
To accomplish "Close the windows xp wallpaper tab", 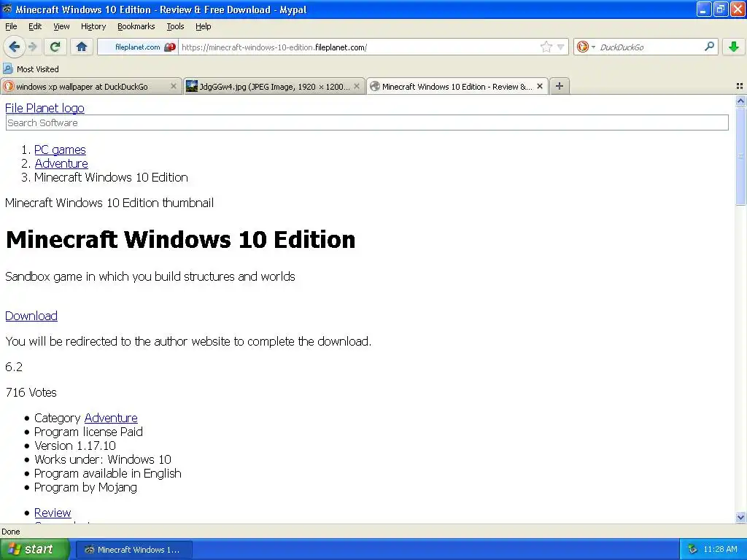I will (174, 86).
